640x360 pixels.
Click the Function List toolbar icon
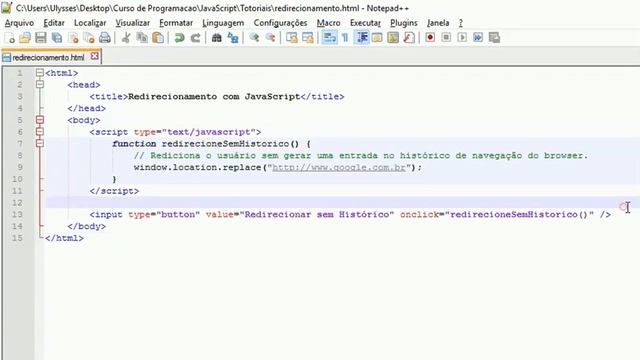point(409,38)
